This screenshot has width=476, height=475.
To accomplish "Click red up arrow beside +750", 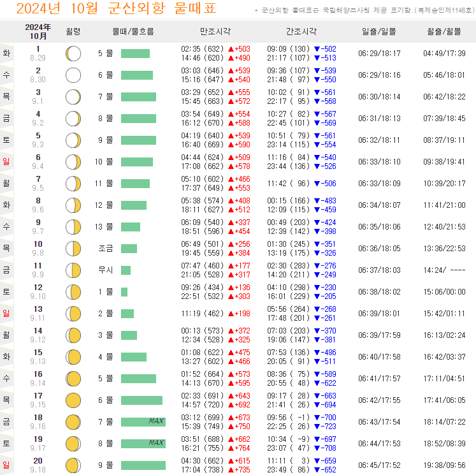I will [231, 427].
